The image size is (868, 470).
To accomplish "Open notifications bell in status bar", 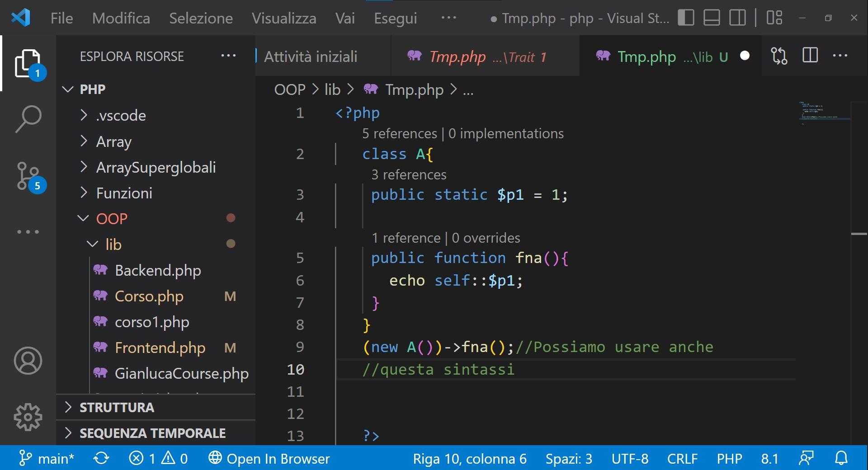I will pos(841,458).
